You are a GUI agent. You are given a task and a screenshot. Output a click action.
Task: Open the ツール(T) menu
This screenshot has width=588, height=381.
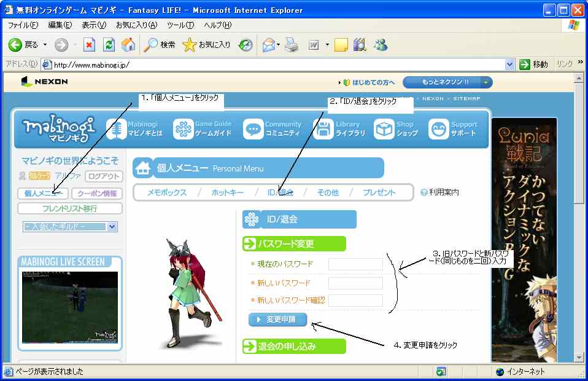point(180,25)
